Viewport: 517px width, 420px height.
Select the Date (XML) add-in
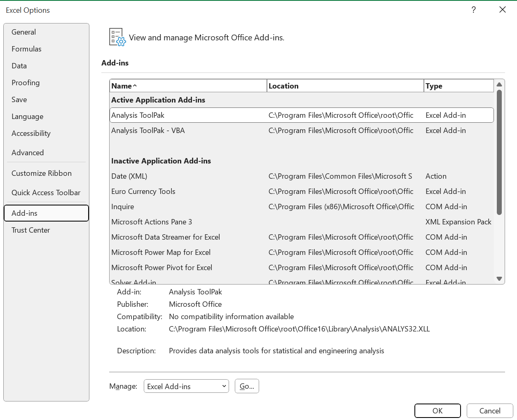302,176
